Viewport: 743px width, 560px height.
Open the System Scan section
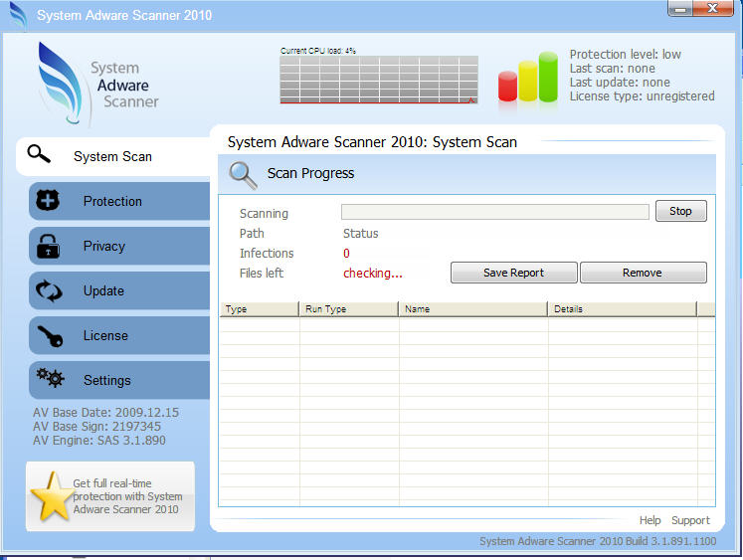pos(113,156)
